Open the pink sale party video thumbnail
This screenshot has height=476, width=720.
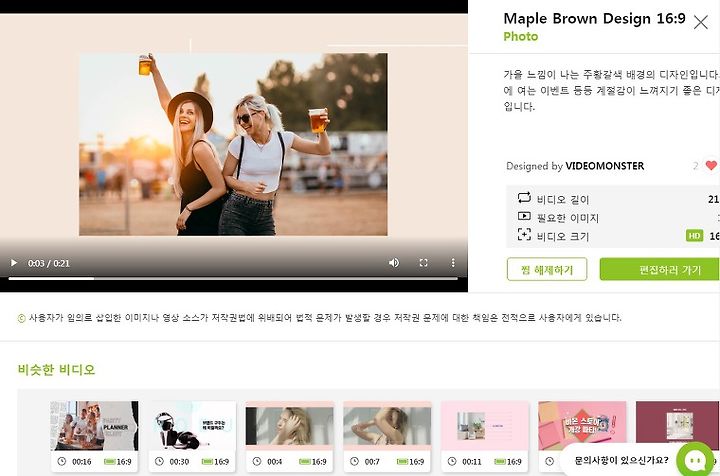pos(582,426)
